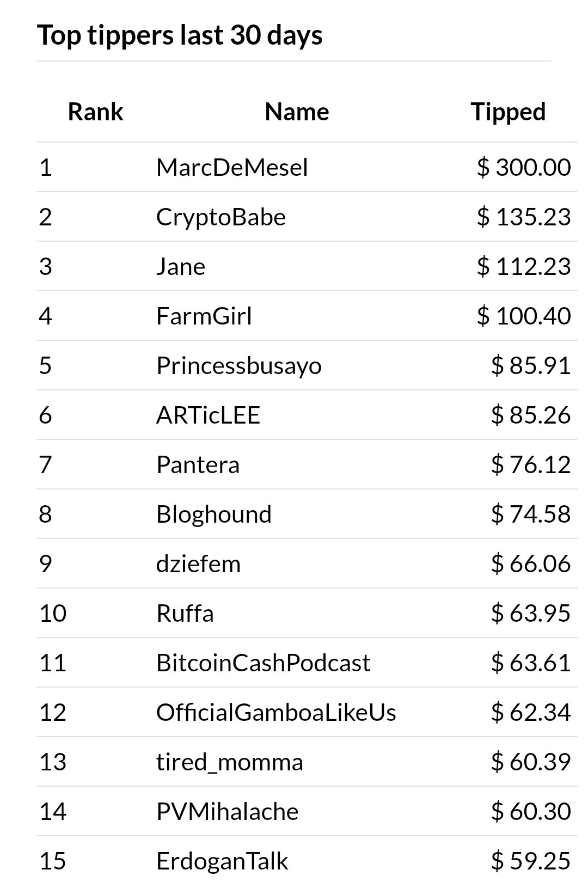The image size is (588, 882).
Task: Click Pantera in the ranking
Action: [x=198, y=464]
